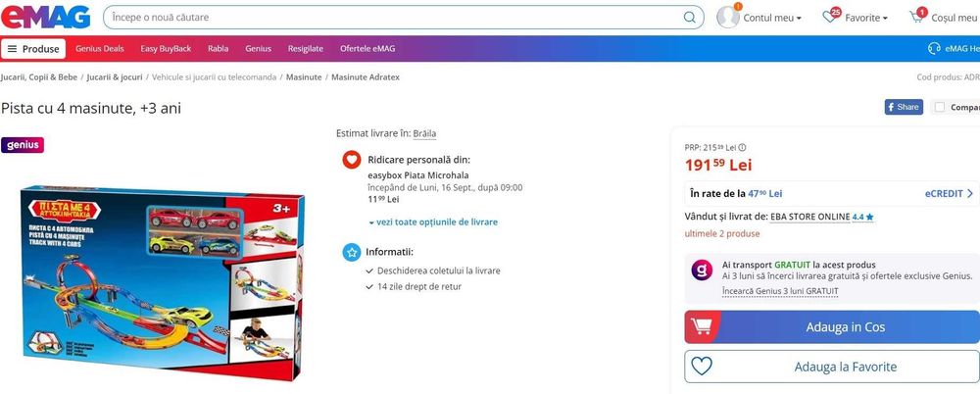The height and width of the screenshot is (394, 980).
Task: Click text easybox Piata Microhala
Action: pyautogui.click(x=418, y=175)
